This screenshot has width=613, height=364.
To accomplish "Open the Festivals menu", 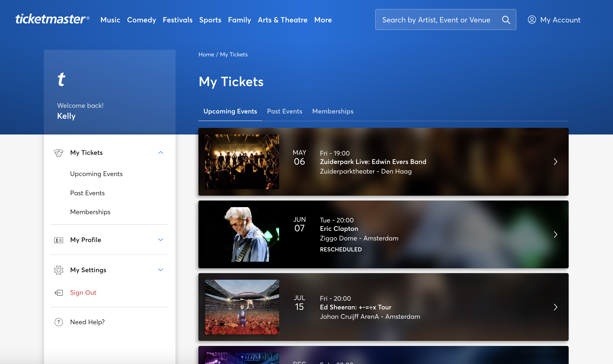I will tap(178, 20).
